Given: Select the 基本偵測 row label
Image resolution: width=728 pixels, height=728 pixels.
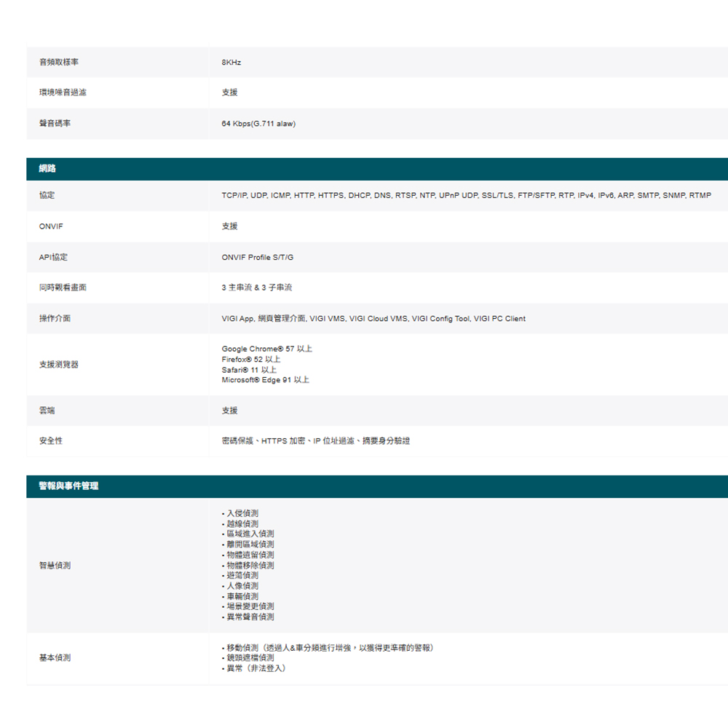Looking at the screenshot, I should tap(55, 658).
